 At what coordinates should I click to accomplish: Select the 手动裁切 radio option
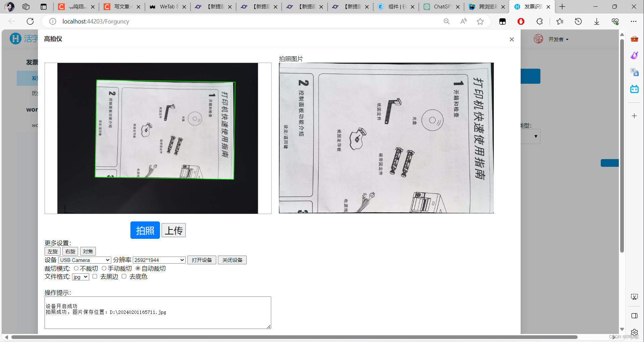104,268
